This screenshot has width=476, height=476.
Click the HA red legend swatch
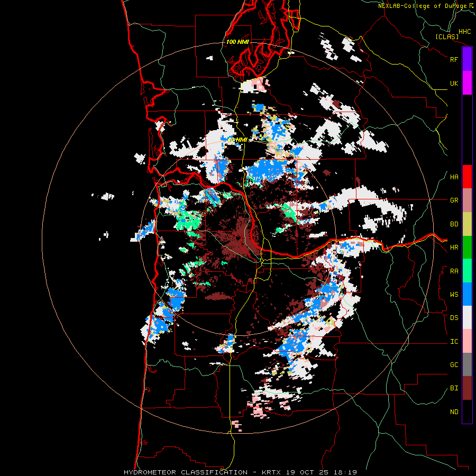[x=467, y=177]
